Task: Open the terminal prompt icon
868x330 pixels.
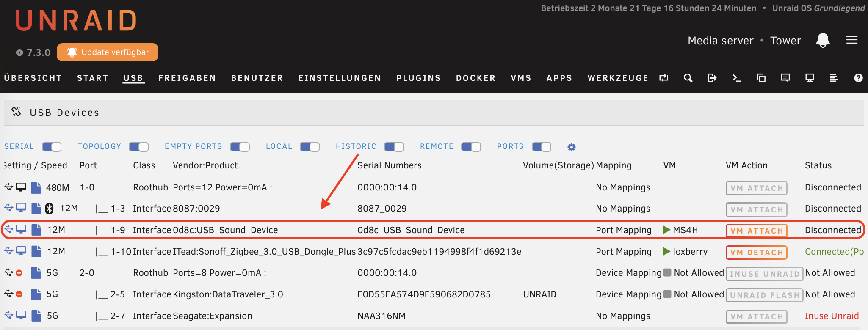Action: pos(737,78)
